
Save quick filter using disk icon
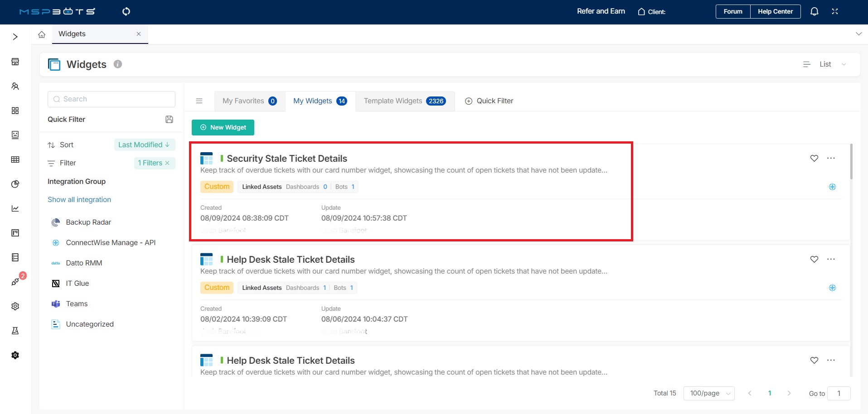169,120
